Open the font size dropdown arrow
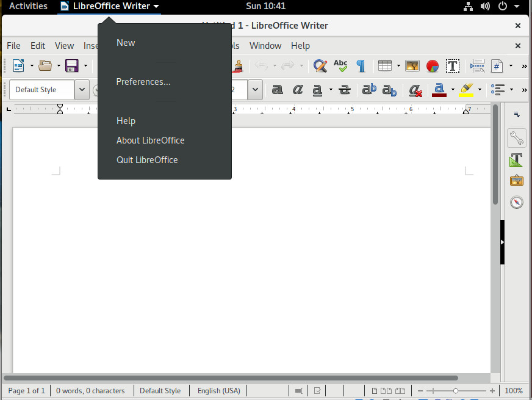 (255, 90)
